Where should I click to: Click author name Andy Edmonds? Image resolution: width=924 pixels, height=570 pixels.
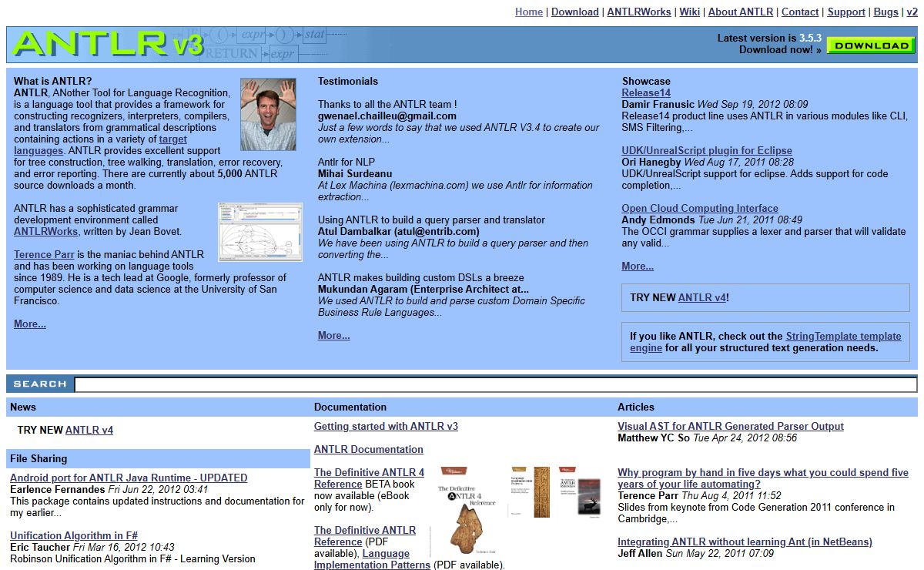click(658, 220)
